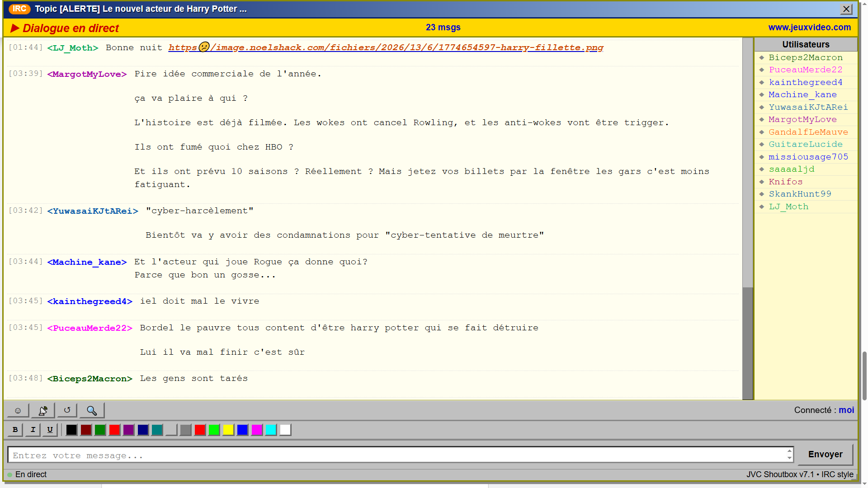Toggle bold text formatting

(15, 430)
